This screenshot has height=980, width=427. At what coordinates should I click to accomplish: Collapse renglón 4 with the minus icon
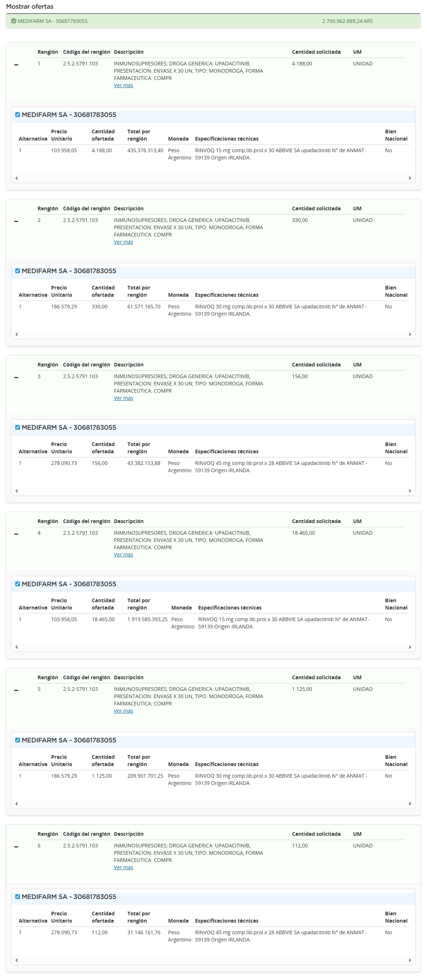pyautogui.click(x=16, y=534)
